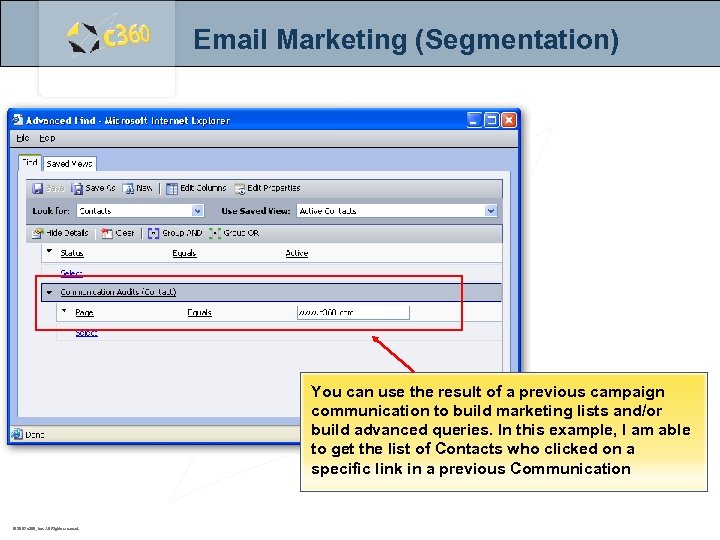Open options arrow beside Page row
Image resolution: width=720 pixels, height=540 pixels.
(64, 311)
